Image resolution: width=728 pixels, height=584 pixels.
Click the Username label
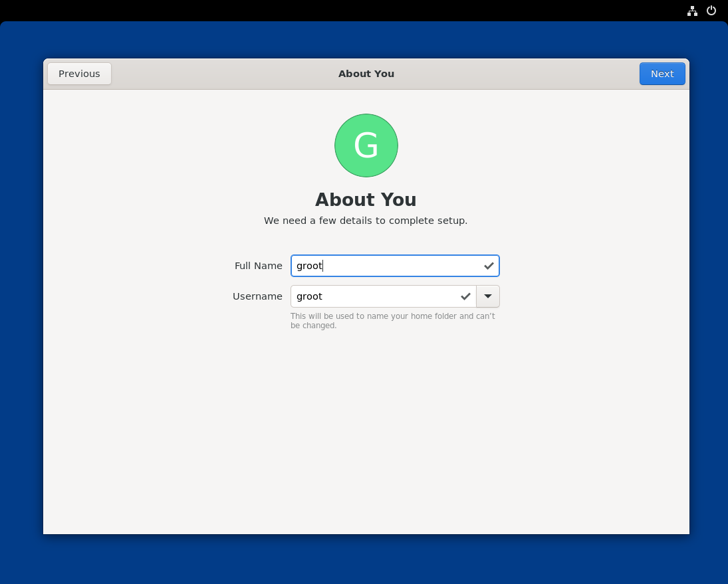257,296
